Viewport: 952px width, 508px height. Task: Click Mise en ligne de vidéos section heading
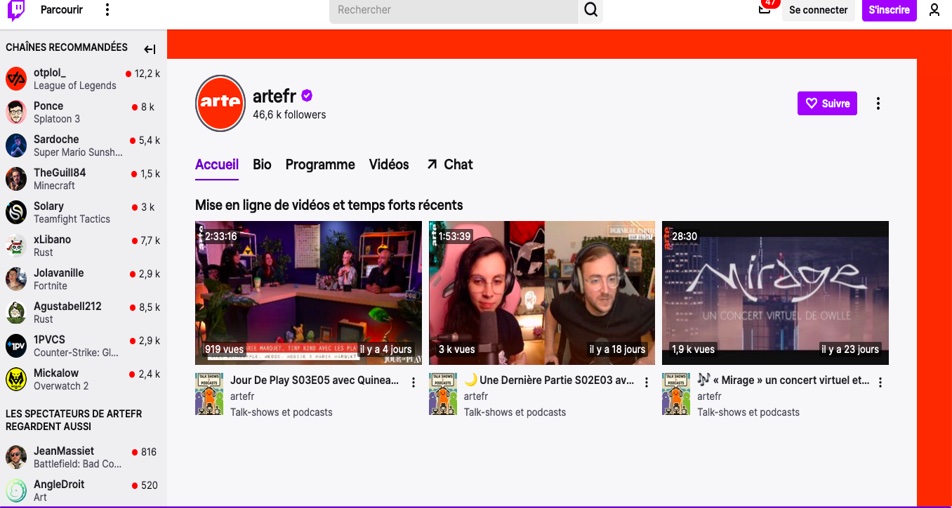pos(329,205)
